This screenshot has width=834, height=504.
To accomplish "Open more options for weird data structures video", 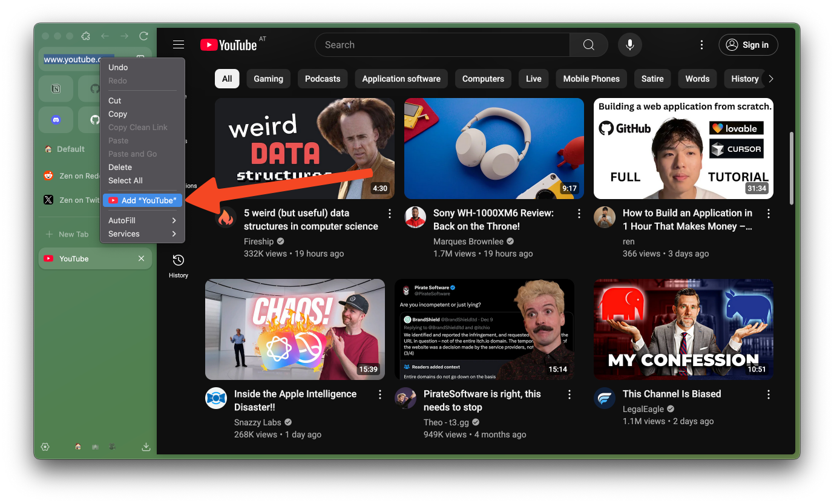I will click(390, 214).
